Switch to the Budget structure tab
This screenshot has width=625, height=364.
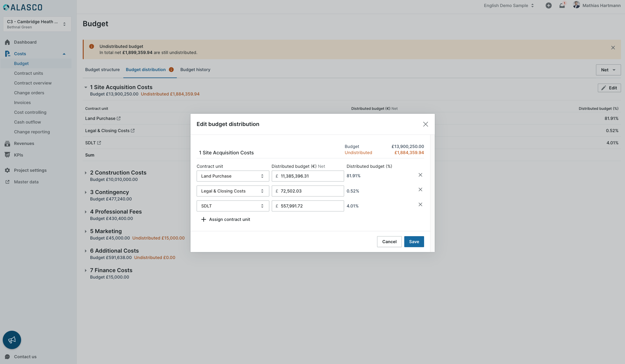[x=102, y=70]
